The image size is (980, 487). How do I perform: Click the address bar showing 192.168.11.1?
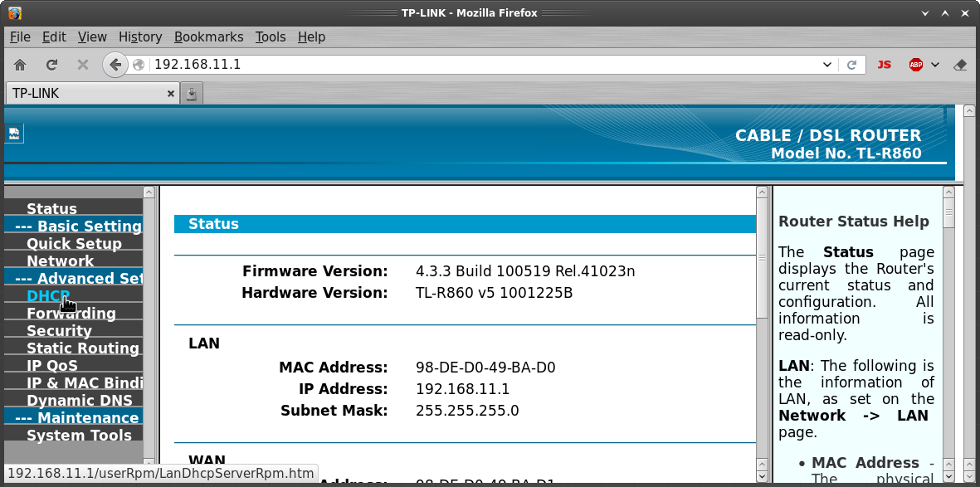click(x=481, y=65)
